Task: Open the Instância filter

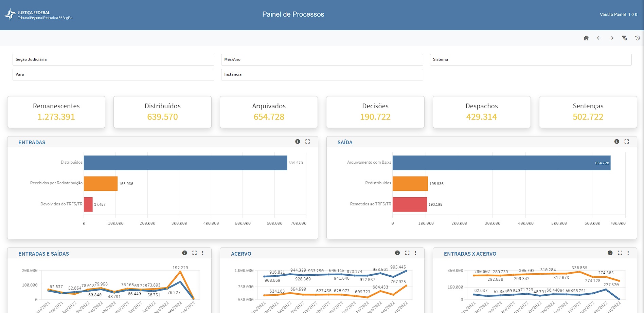Action: (322, 74)
